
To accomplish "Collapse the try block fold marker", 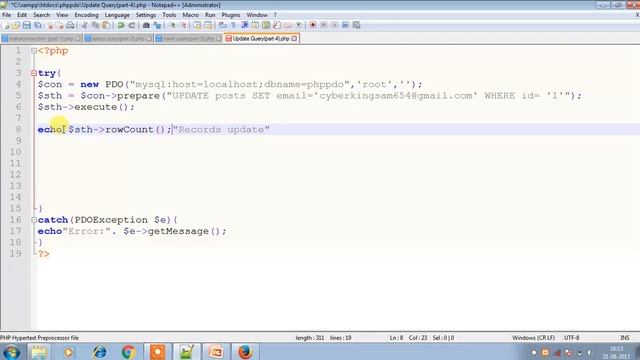I will 34,73.
